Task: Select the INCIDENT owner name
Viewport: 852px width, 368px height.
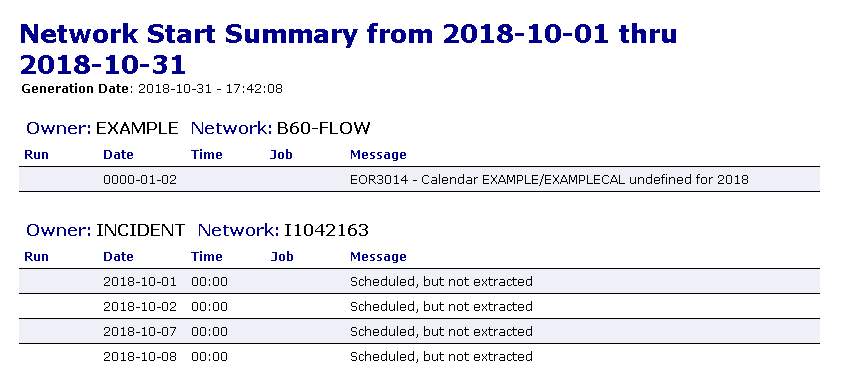Action: coord(140,230)
